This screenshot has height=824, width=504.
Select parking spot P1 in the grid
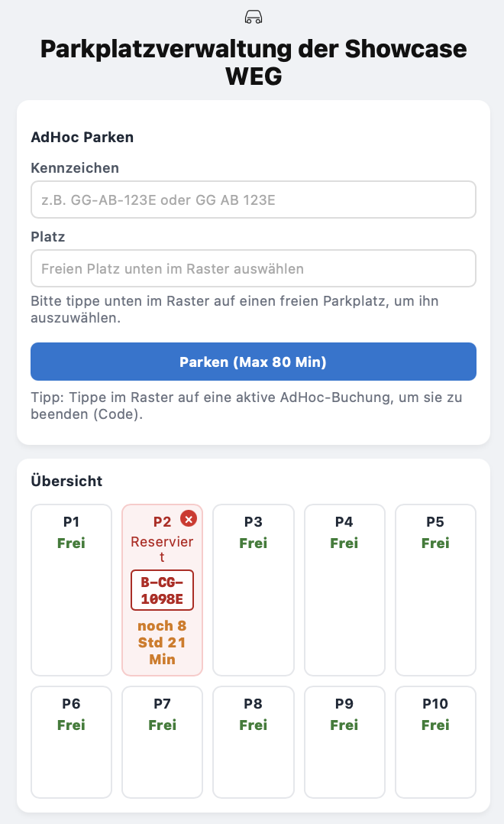point(71,589)
